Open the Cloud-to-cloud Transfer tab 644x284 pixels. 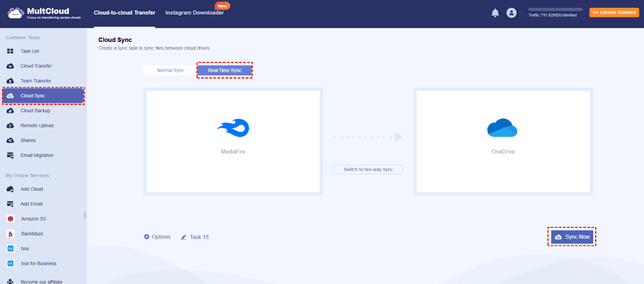coord(124,13)
